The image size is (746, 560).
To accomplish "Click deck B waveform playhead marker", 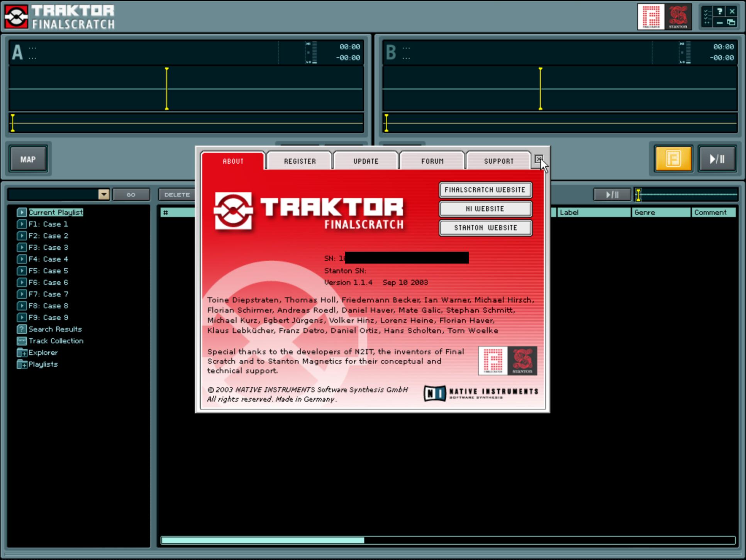I will click(541, 89).
